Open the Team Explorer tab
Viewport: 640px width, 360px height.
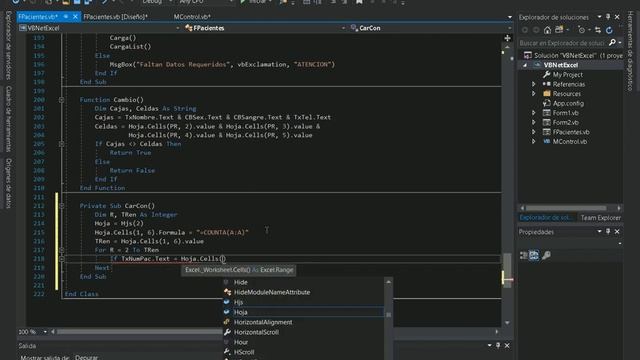[600, 218]
